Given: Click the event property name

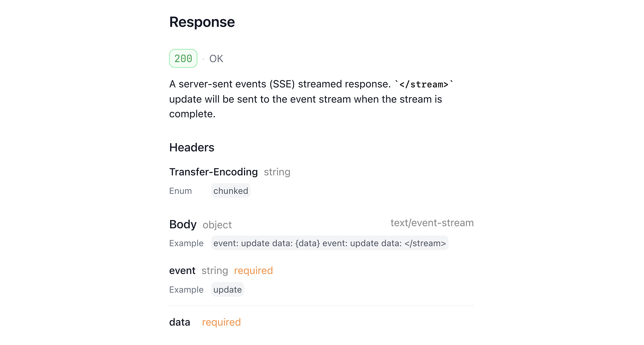Looking at the screenshot, I should point(182,271).
